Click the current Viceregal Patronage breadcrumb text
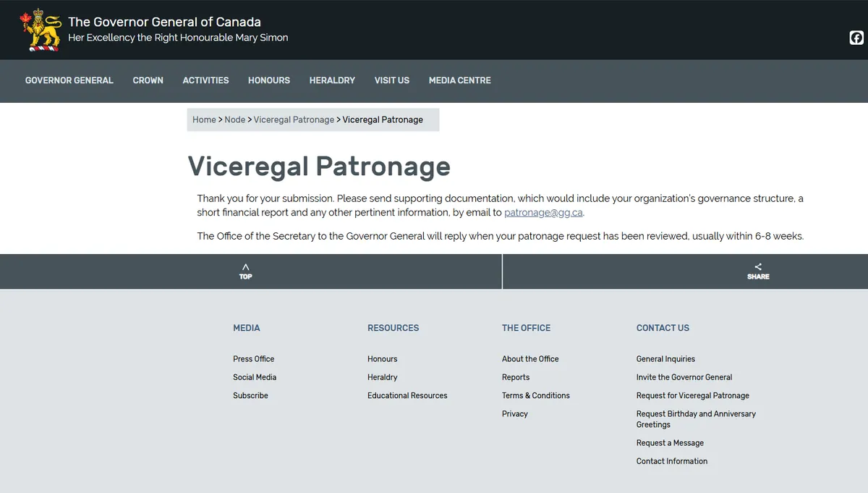This screenshot has height=493, width=868. click(383, 119)
